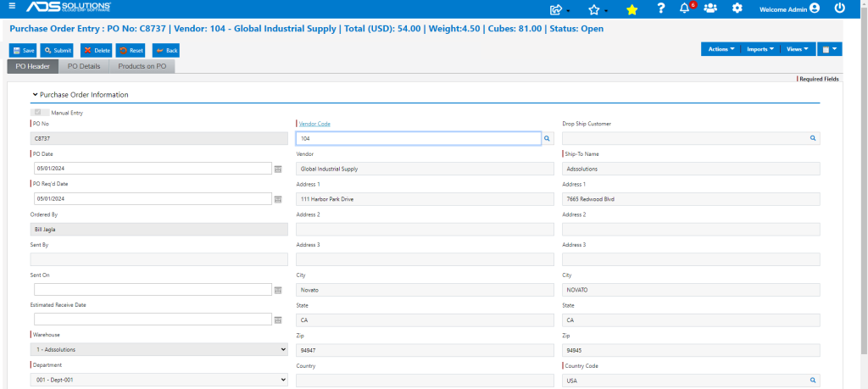Open calendar picker for Sent On

(x=278, y=289)
